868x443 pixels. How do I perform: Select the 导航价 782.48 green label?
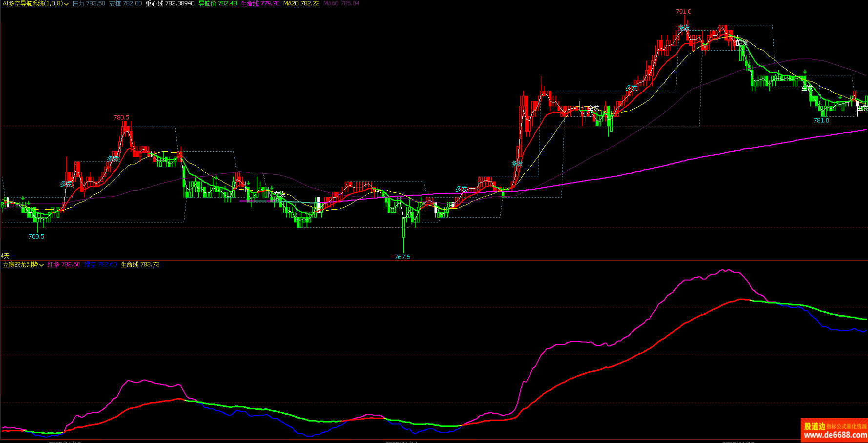[217, 3]
